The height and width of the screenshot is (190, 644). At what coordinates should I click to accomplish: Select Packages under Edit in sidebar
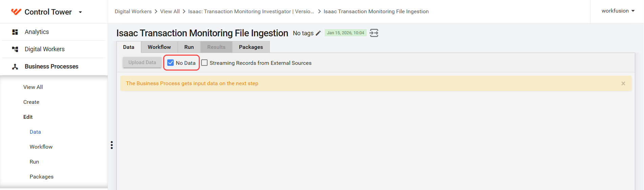(x=42, y=177)
